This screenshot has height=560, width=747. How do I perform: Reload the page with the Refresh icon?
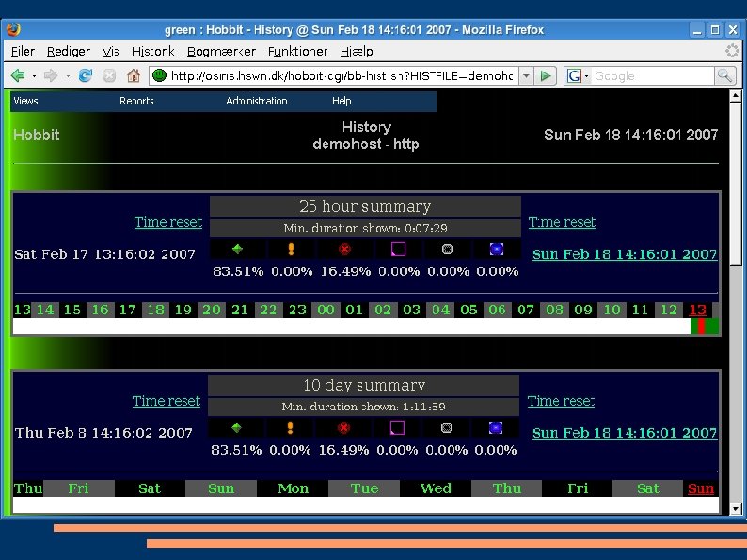coord(86,75)
